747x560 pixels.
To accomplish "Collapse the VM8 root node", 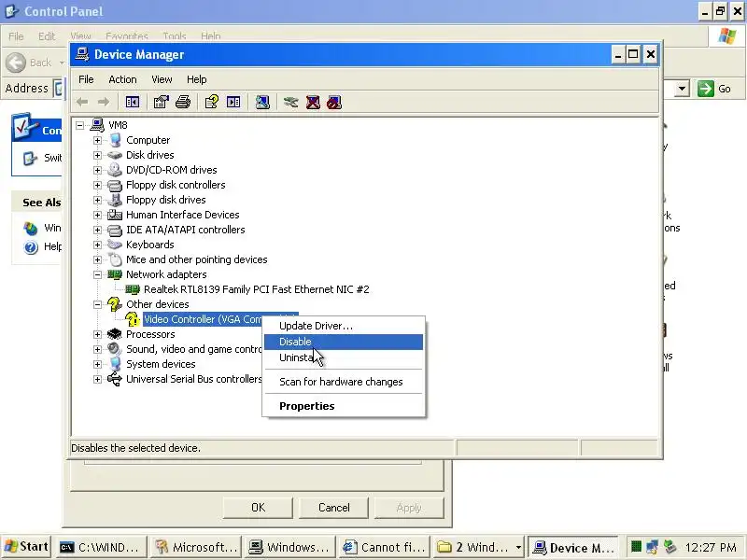I will pyautogui.click(x=80, y=125).
